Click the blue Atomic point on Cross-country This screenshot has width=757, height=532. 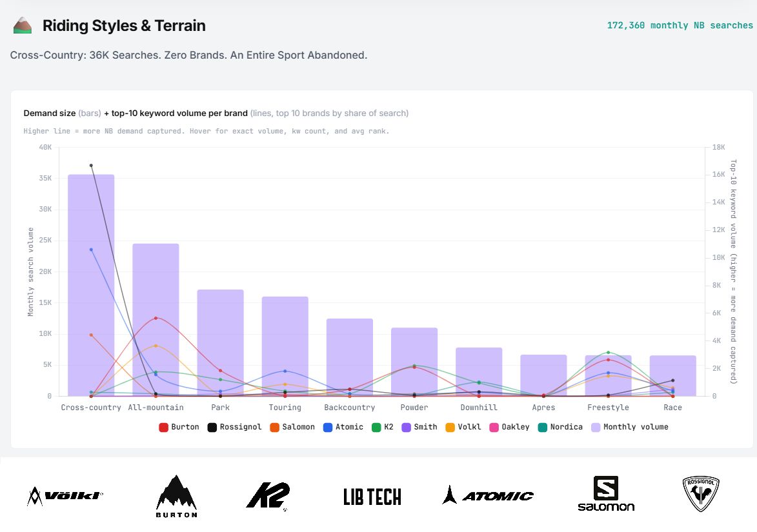pyautogui.click(x=91, y=250)
